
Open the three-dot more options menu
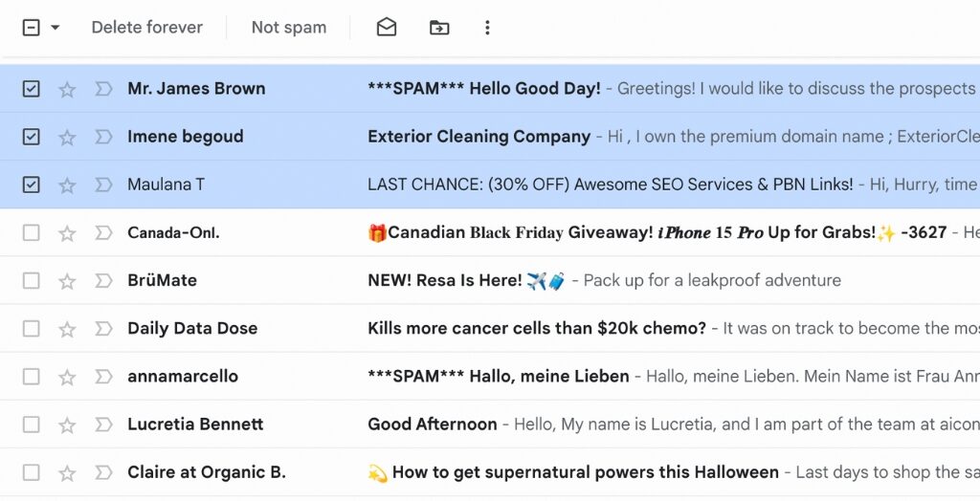pos(487,28)
